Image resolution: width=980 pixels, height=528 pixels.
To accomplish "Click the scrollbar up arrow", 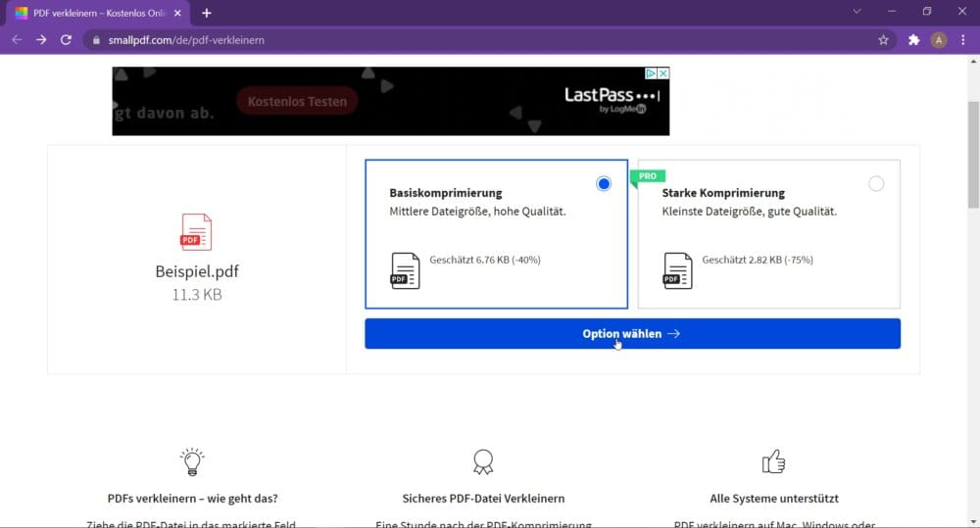I will (x=973, y=62).
